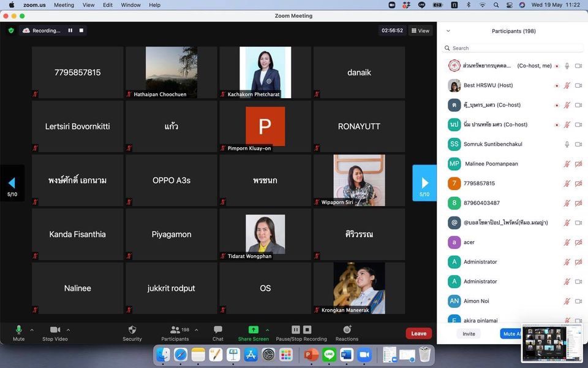The height and width of the screenshot is (368, 588).
Task: Expand video options arrow beside Stop Video
Action: click(68, 330)
